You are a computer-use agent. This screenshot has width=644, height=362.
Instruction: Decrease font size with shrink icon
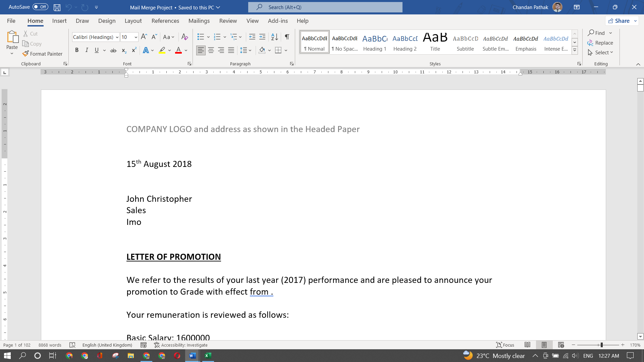pyautogui.click(x=154, y=37)
